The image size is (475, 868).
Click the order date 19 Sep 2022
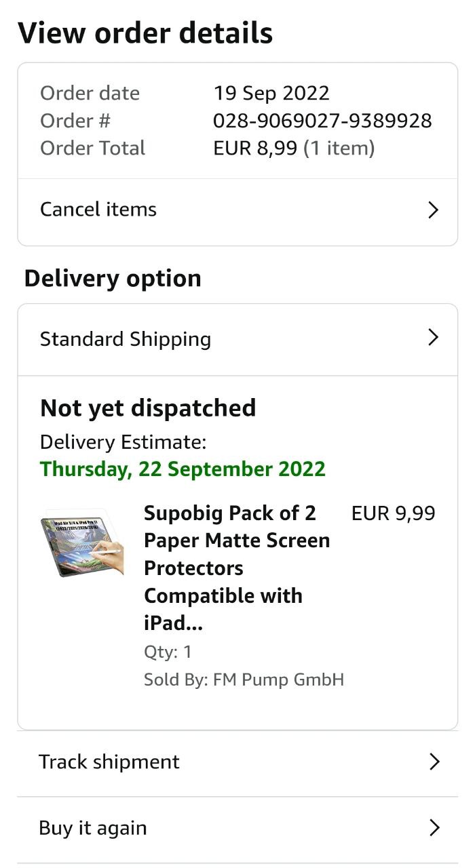click(x=271, y=93)
